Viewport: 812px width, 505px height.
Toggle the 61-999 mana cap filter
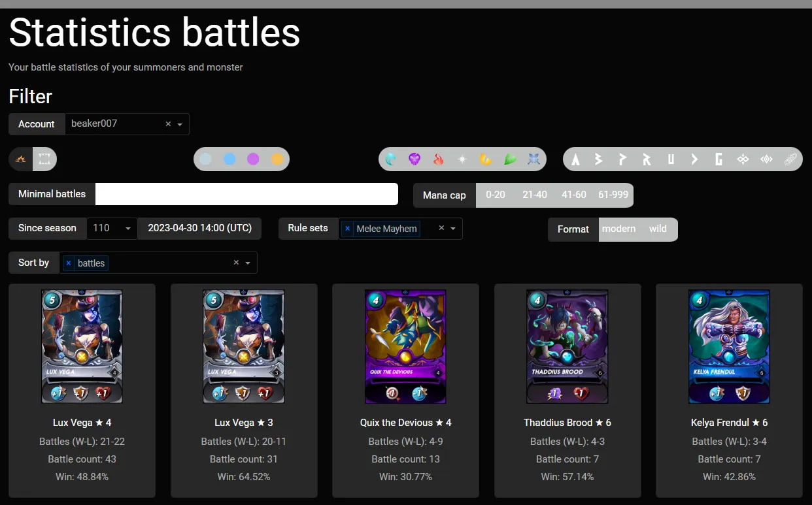(x=613, y=195)
